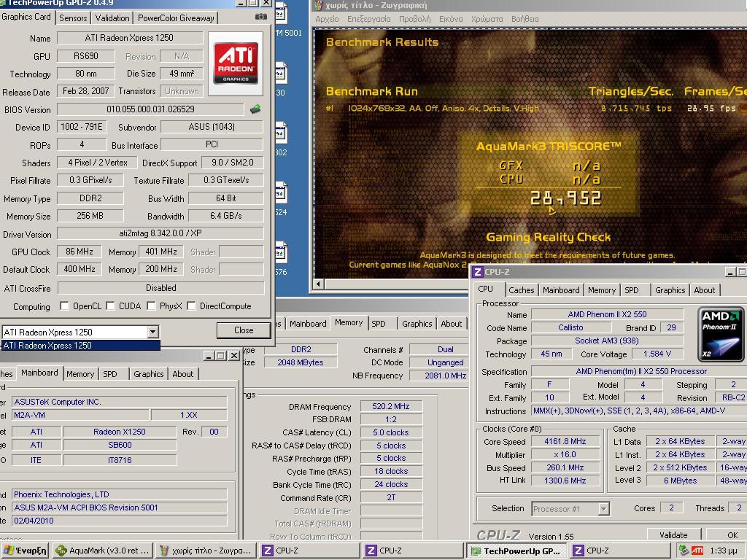Enable the CUDA checkbox

111,306
